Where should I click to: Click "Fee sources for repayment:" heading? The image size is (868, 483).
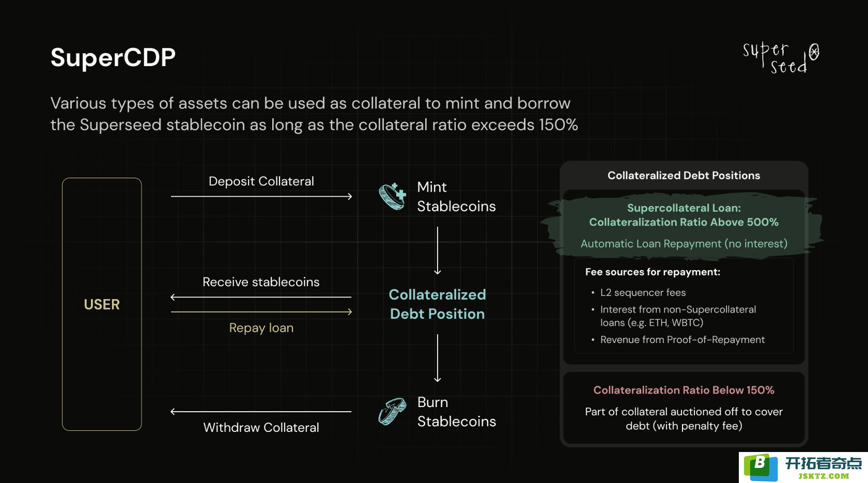click(653, 272)
